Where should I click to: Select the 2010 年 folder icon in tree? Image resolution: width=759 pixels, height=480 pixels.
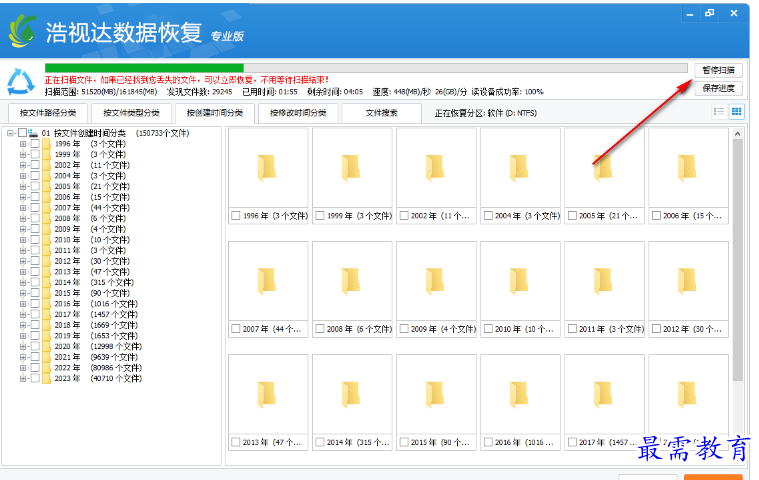(46, 240)
